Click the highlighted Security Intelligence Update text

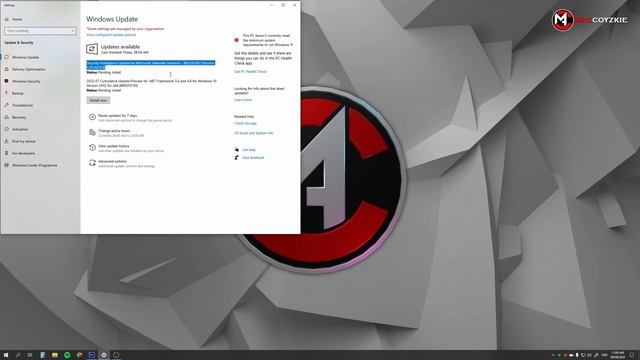click(150, 65)
